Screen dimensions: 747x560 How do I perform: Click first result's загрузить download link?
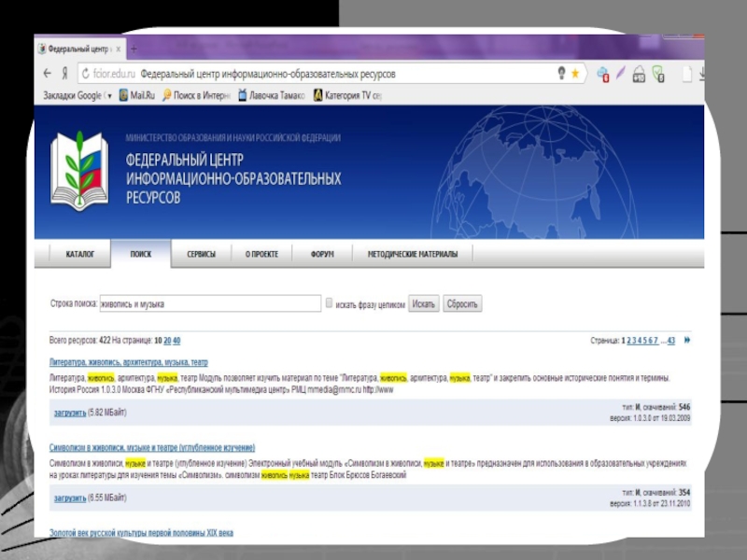coord(69,413)
